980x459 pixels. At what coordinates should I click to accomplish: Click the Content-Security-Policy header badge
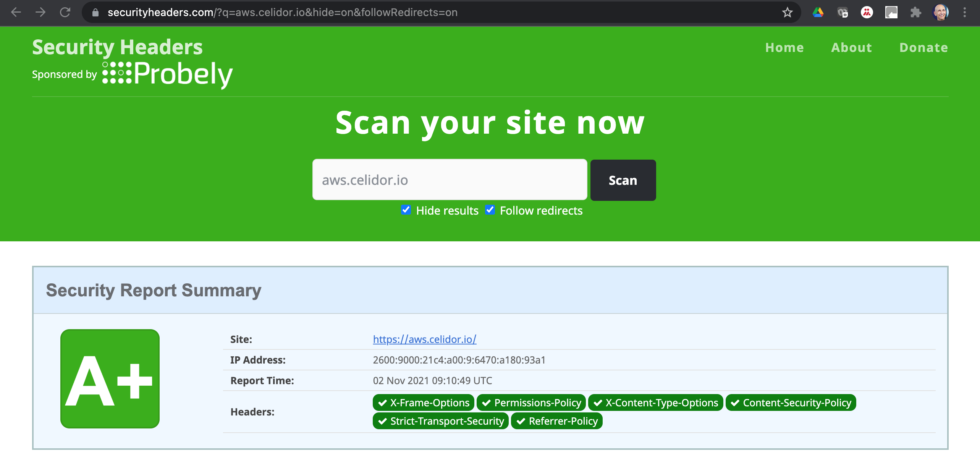point(791,402)
